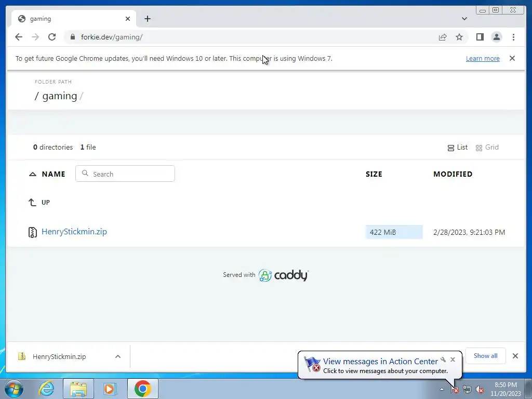The image size is (532, 399).
Task: Click Show all downloads
Action: coord(485,355)
